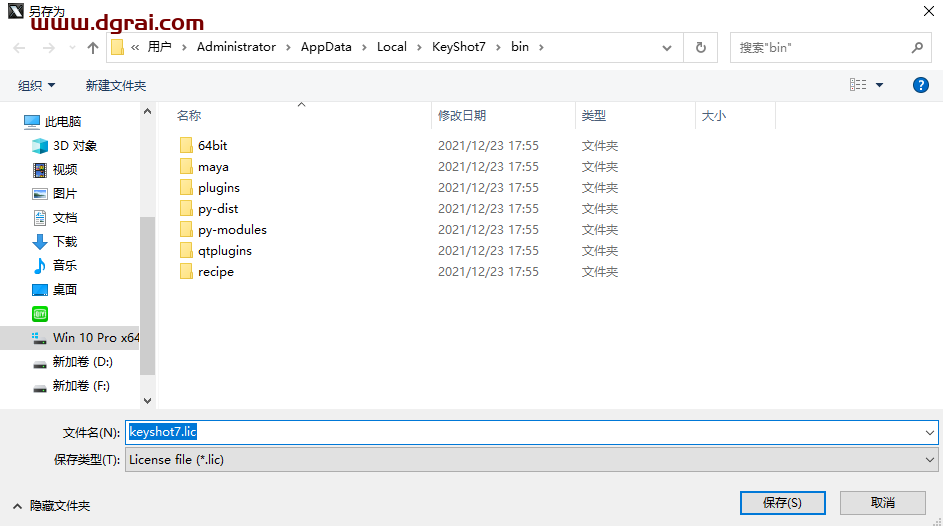The height and width of the screenshot is (526, 943).
Task: Click the Administrator breadcrumb segment
Action: pyautogui.click(x=236, y=47)
